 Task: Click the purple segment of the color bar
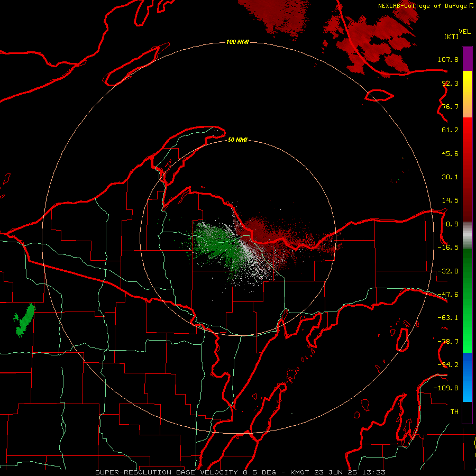pyautogui.click(x=467, y=59)
